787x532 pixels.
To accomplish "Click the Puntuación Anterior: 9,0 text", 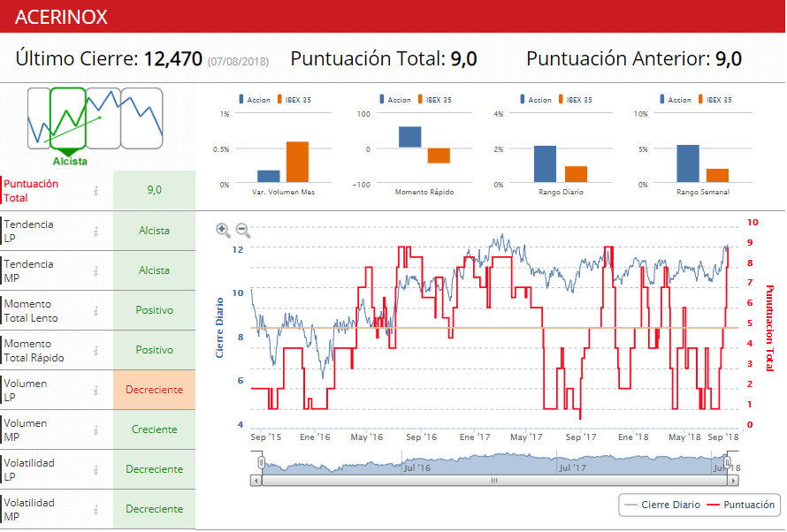I will pyautogui.click(x=634, y=59).
